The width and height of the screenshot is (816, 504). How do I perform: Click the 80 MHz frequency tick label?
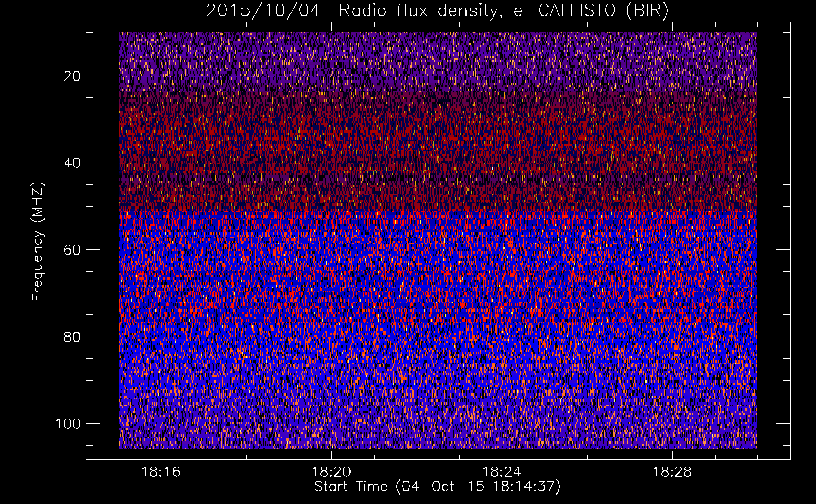tap(73, 337)
